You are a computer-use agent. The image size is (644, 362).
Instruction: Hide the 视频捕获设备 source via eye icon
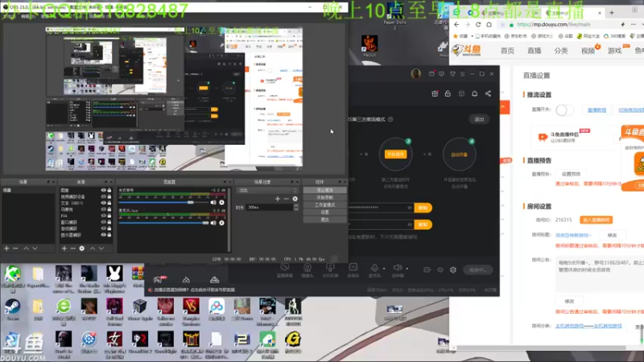point(104,196)
